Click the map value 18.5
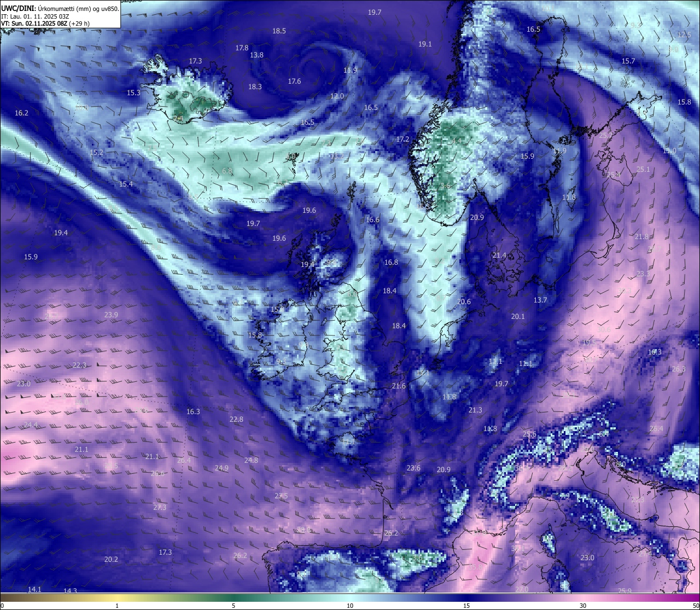Image resolution: width=700 pixels, height=610 pixels. (279, 31)
